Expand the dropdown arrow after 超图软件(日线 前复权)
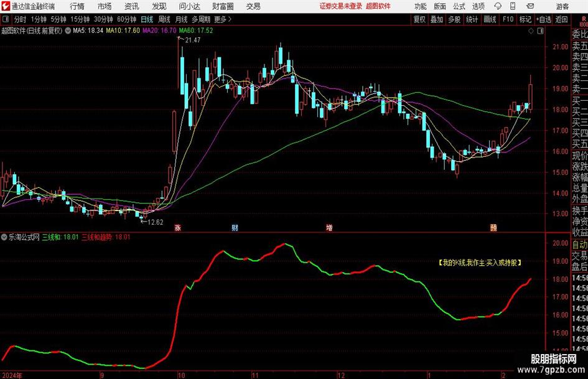Screen dimensions: 588x379 click(68, 30)
